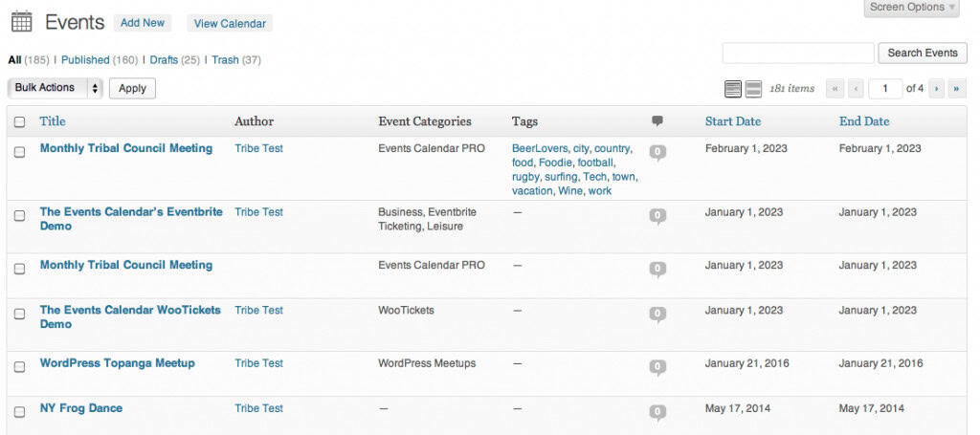This screenshot has width=980, height=435.
Task: Open comment bubble for WordPress Topanga Meetup
Action: [x=657, y=367]
